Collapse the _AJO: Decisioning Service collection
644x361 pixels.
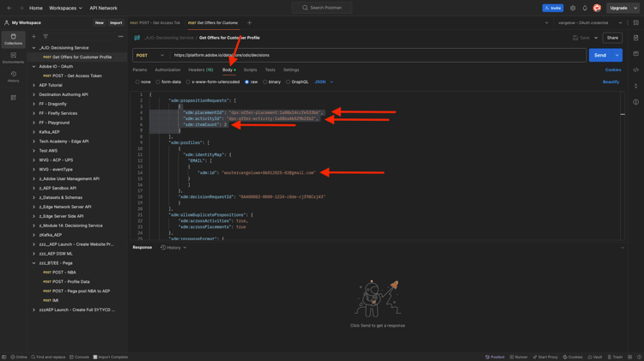click(x=34, y=48)
